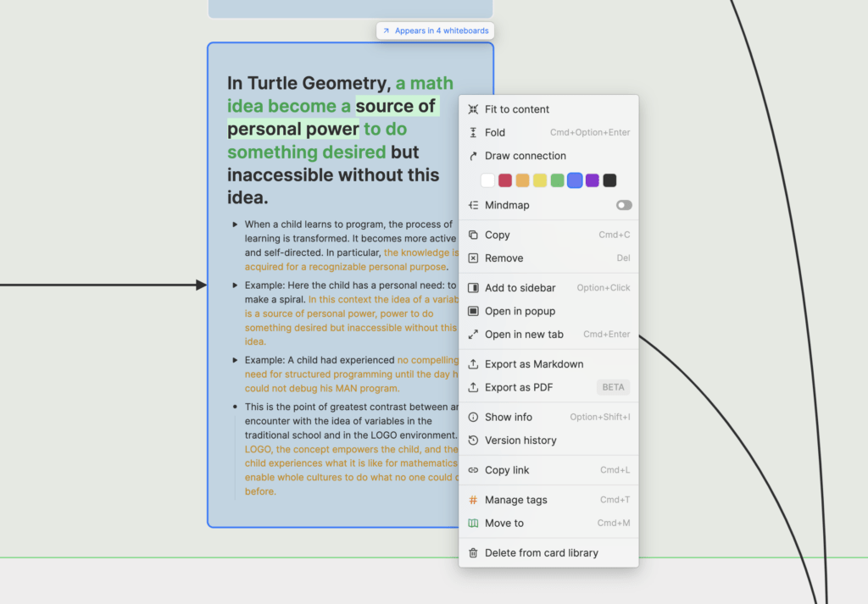
Task: Click the Remove x-box icon
Action: [x=473, y=258]
